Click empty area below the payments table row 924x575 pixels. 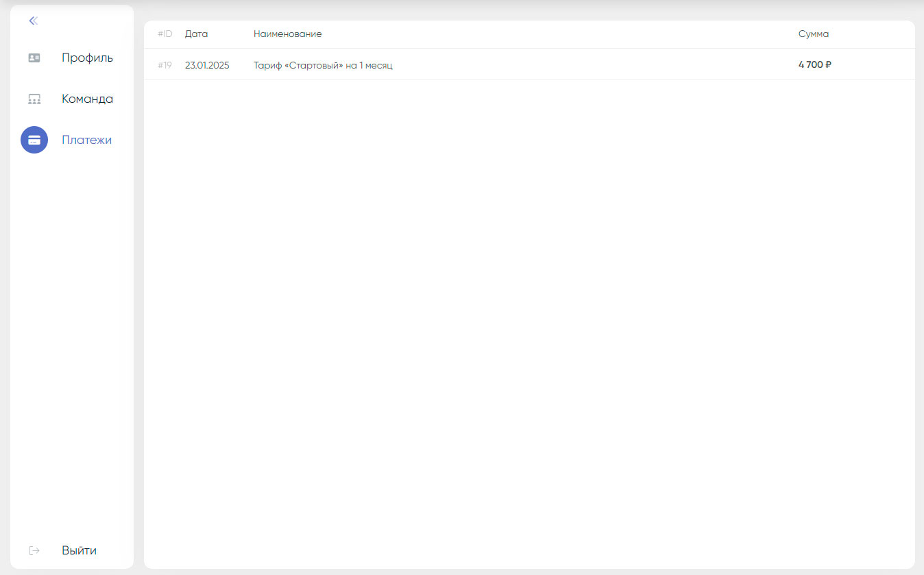click(x=528, y=308)
